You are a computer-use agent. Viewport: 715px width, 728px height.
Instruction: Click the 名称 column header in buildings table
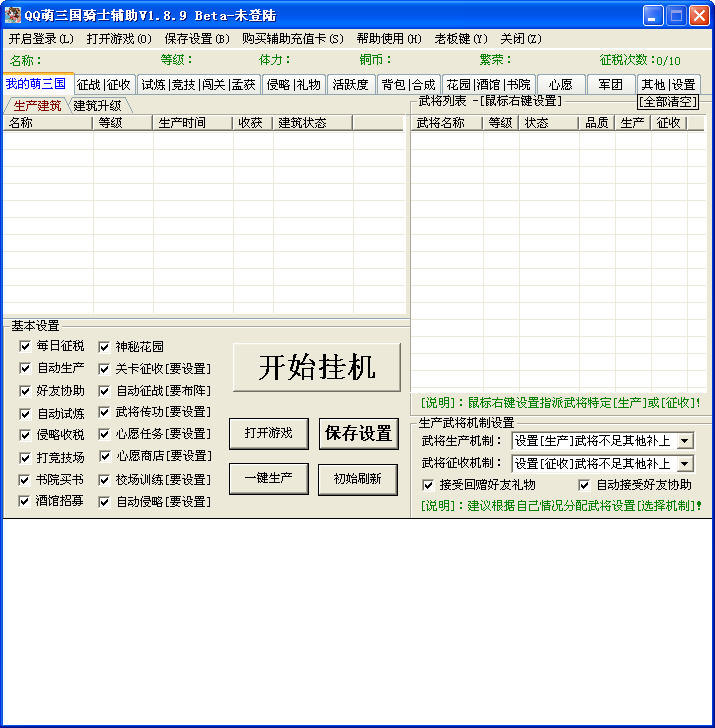click(48, 123)
